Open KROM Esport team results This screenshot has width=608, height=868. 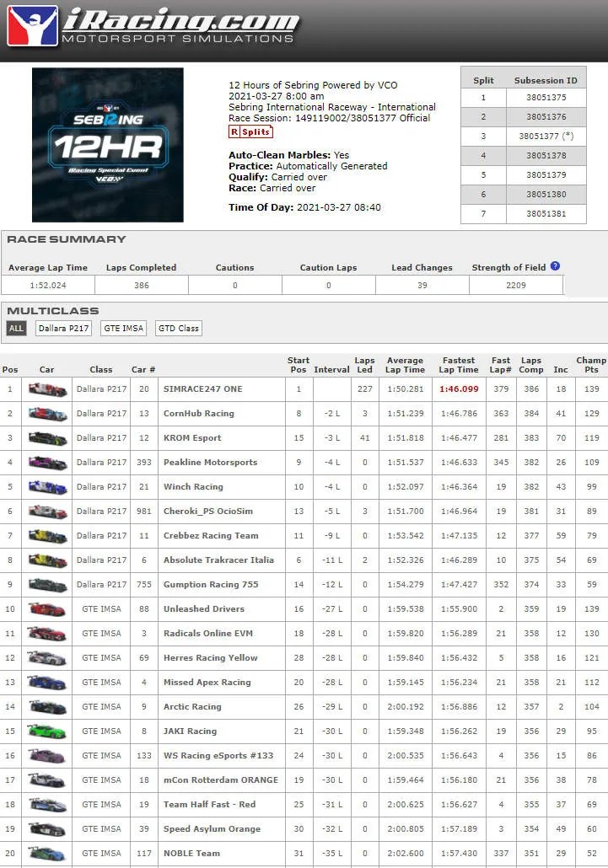(192, 438)
